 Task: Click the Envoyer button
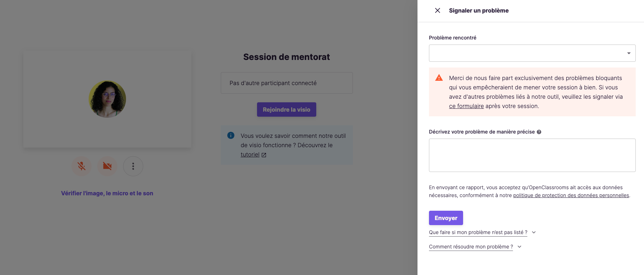(446, 218)
